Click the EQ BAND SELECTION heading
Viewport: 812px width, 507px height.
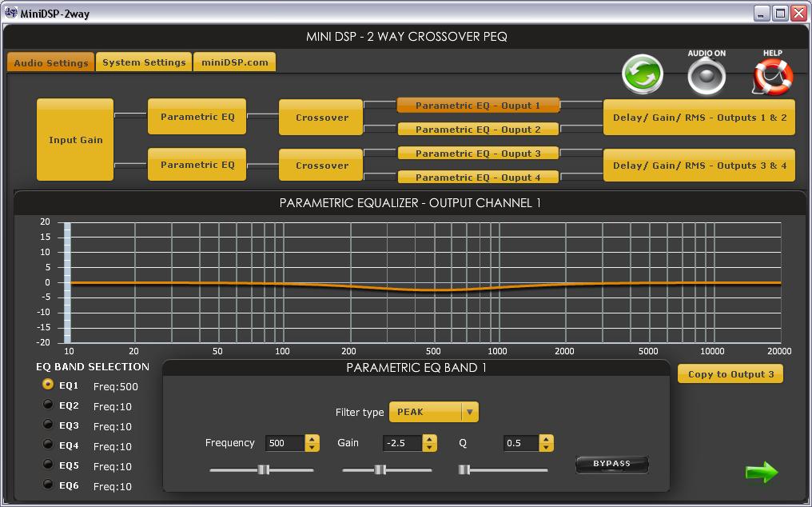[93, 366]
